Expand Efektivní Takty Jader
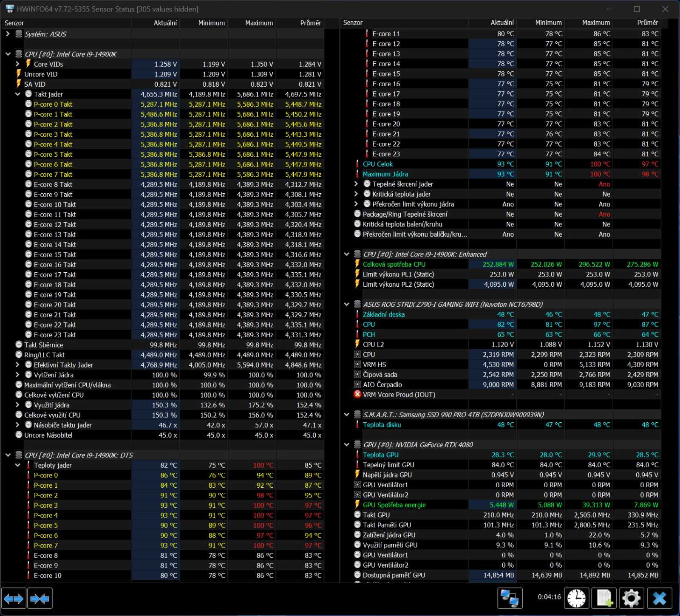680x616 pixels. (17, 365)
